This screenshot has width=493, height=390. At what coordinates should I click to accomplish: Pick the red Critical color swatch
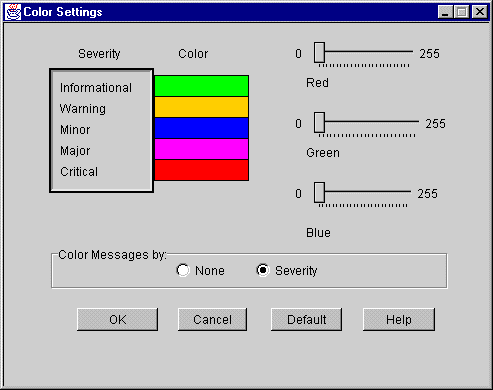[x=202, y=170]
